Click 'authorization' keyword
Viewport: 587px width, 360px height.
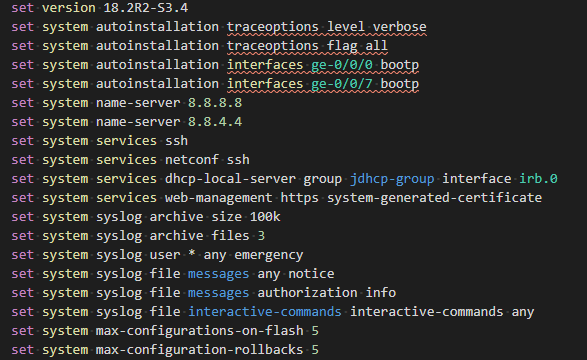click(307, 293)
